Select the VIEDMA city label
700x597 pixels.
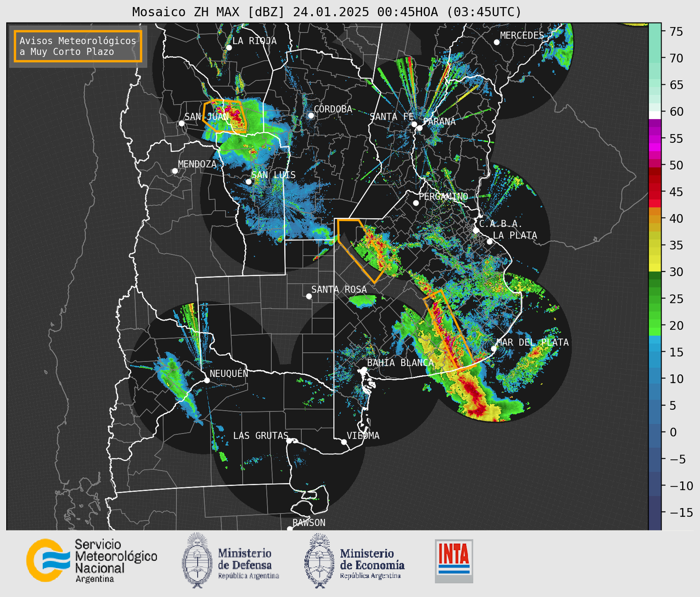click(363, 436)
